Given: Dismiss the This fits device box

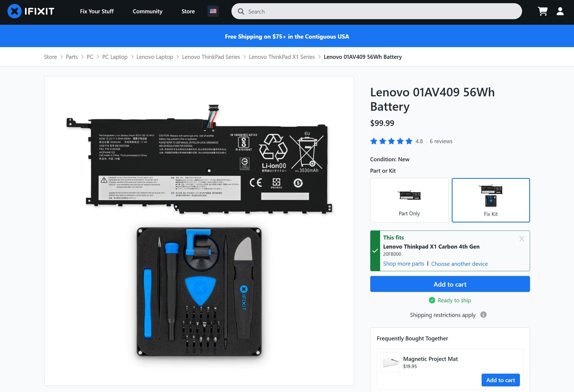Looking at the screenshot, I should tap(522, 239).
